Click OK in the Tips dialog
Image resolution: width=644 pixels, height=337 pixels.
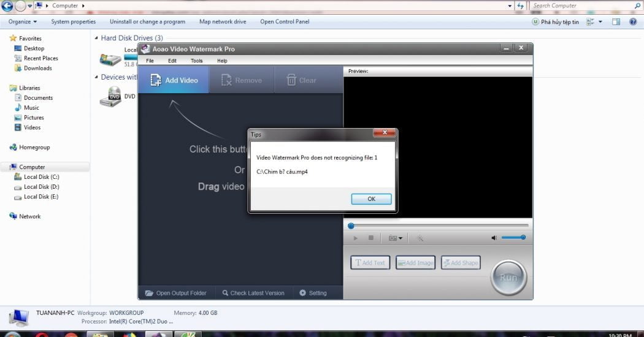click(x=371, y=199)
